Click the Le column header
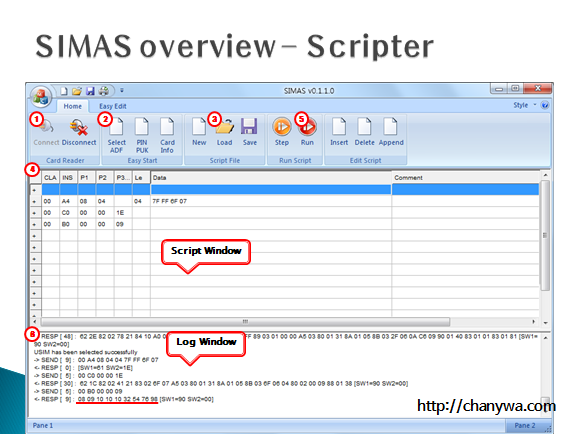This screenshot has width=580, height=434. click(x=141, y=178)
